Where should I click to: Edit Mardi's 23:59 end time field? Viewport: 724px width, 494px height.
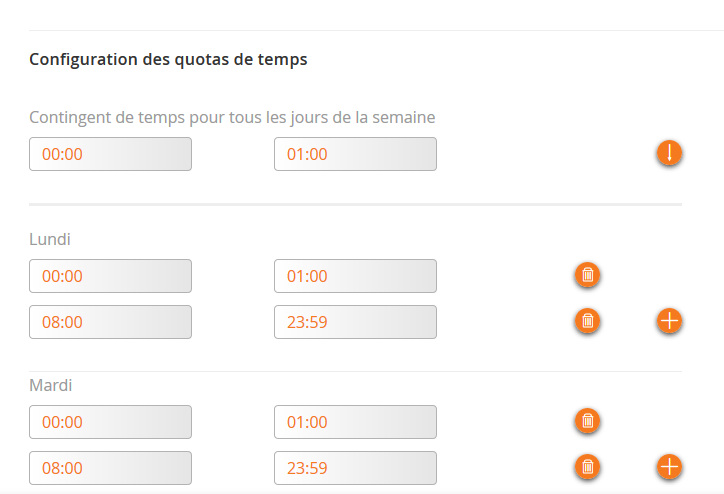pos(355,468)
